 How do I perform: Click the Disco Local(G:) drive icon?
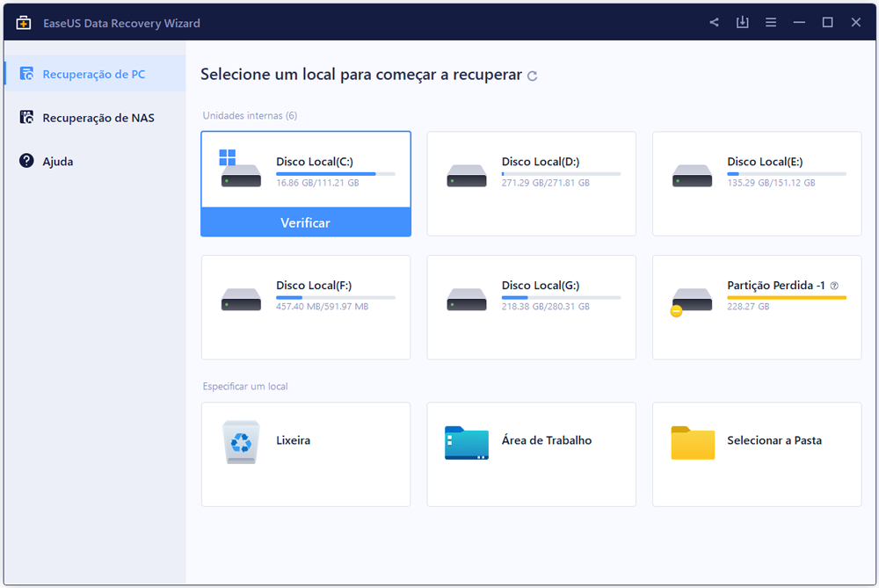(466, 299)
